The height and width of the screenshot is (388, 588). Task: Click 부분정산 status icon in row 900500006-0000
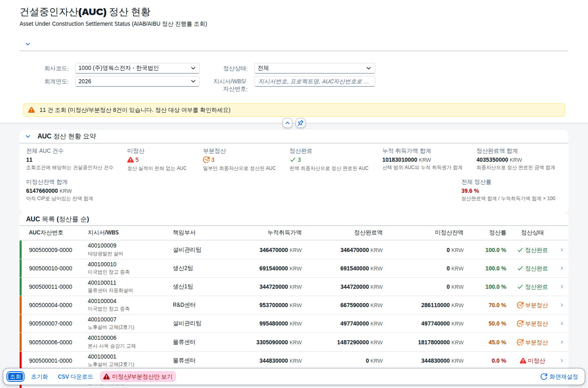point(520,342)
